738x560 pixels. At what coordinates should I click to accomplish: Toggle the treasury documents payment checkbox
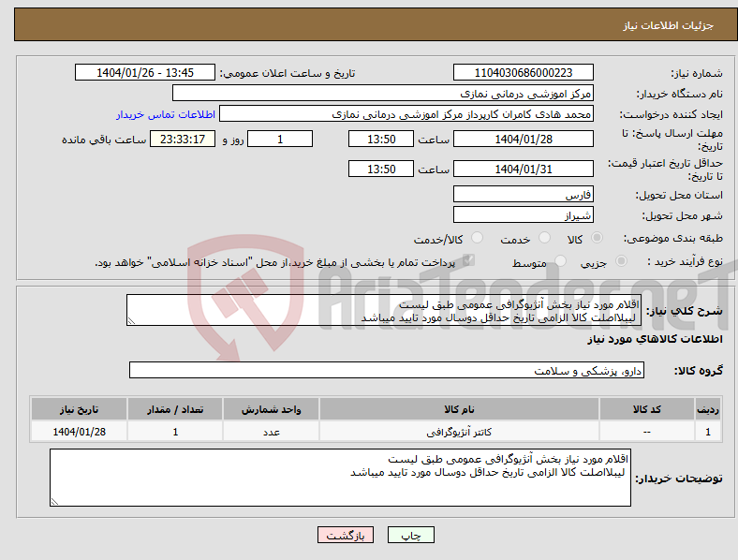[468, 260]
